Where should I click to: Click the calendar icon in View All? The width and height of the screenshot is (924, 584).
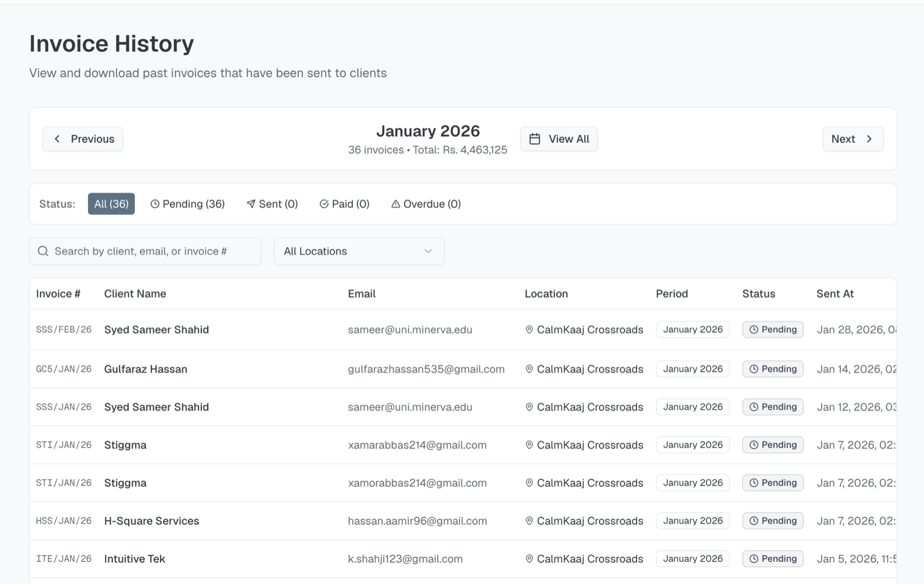(x=535, y=139)
